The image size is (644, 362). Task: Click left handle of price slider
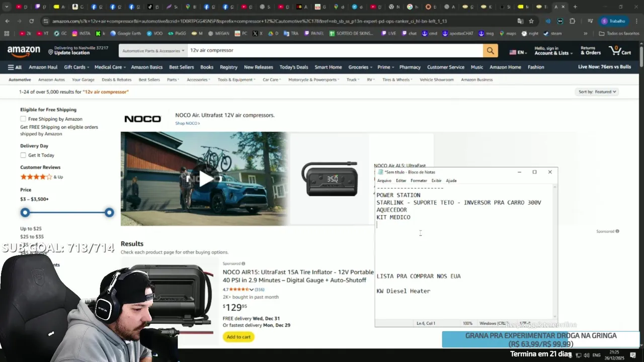(x=25, y=213)
